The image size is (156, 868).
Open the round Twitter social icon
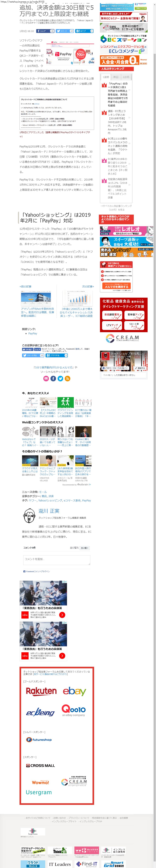point(60,379)
